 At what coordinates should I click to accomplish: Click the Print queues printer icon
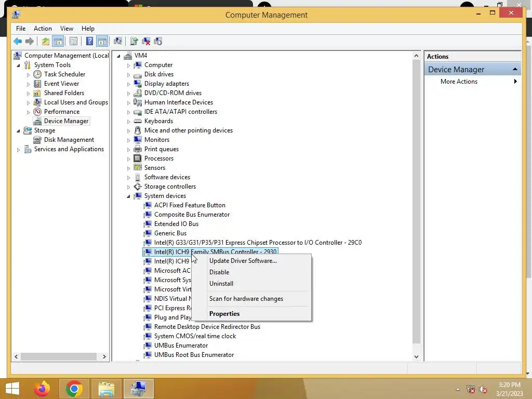pyautogui.click(x=137, y=149)
